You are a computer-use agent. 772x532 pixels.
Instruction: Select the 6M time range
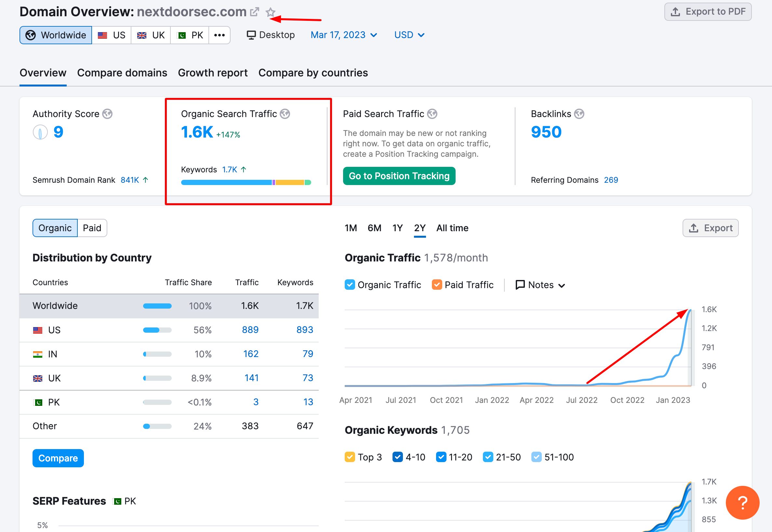(374, 228)
